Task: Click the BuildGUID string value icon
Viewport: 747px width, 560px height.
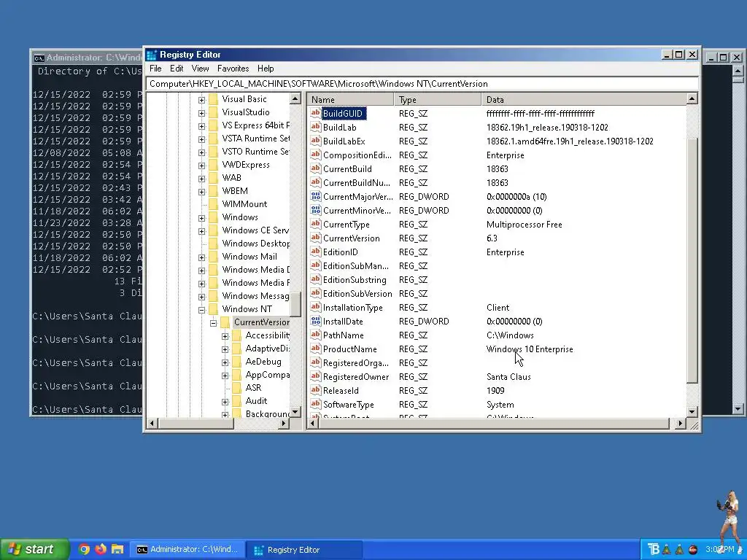Action: [315, 113]
